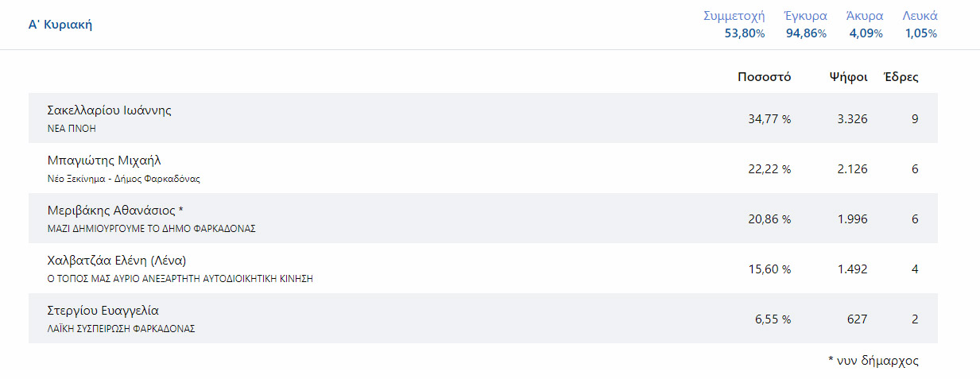Select the Άκυρα statistic label

pyautogui.click(x=866, y=16)
